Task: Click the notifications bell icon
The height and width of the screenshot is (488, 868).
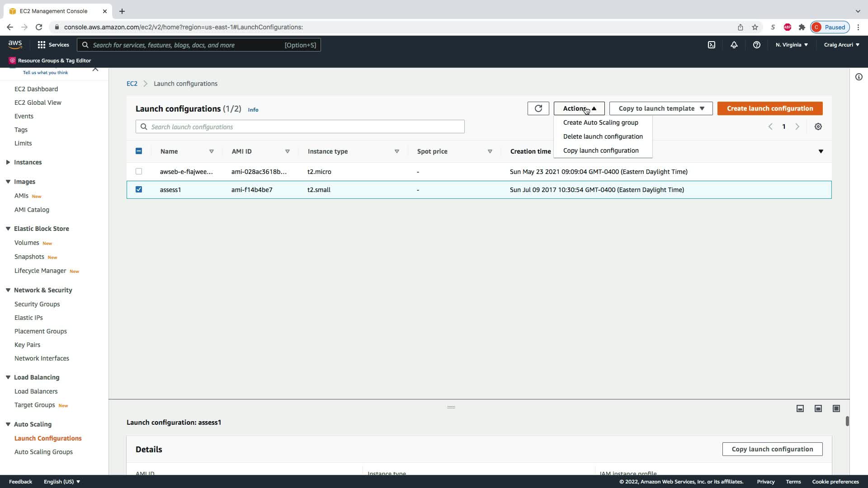Action: [734, 45]
